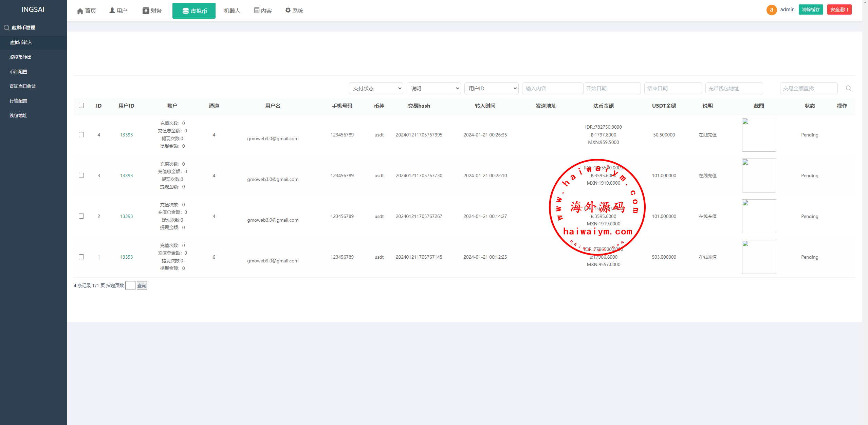Click the user silhouette icon in navbar

112,11
